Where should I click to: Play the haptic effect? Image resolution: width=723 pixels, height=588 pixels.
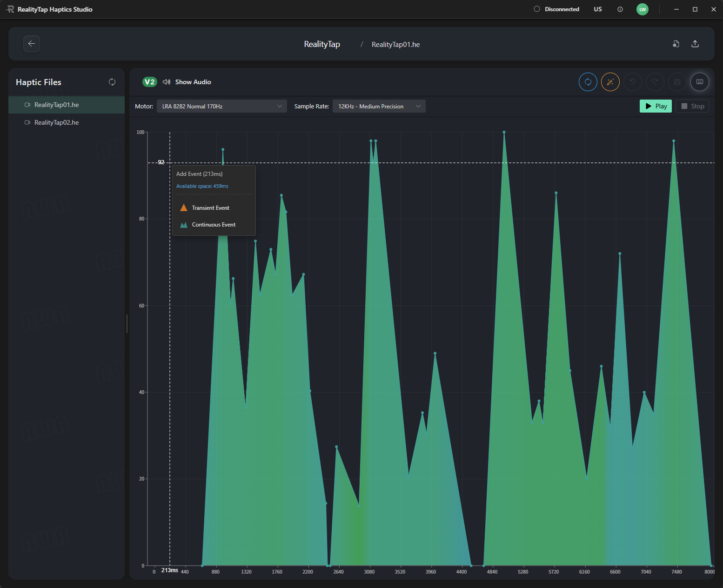coord(656,106)
